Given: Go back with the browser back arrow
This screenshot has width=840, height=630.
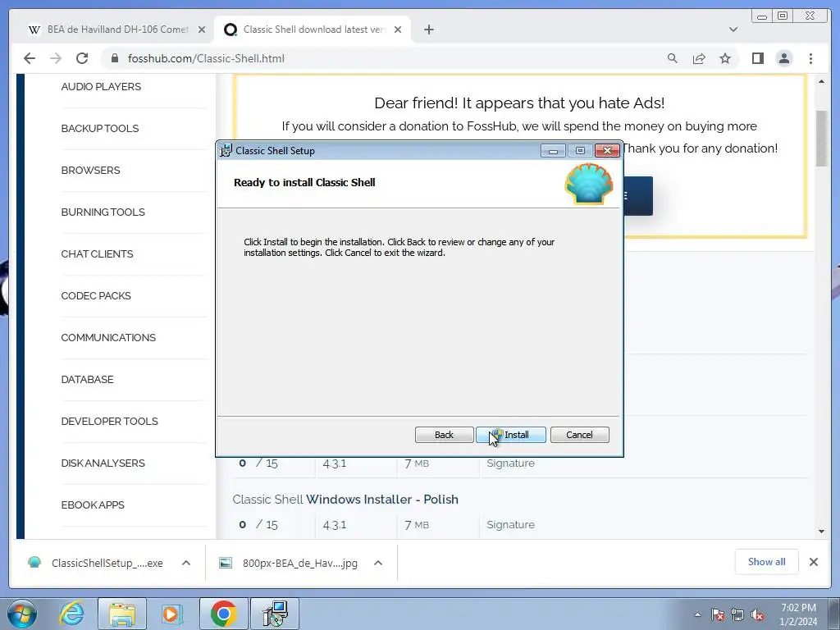Looking at the screenshot, I should (x=30, y=58).
